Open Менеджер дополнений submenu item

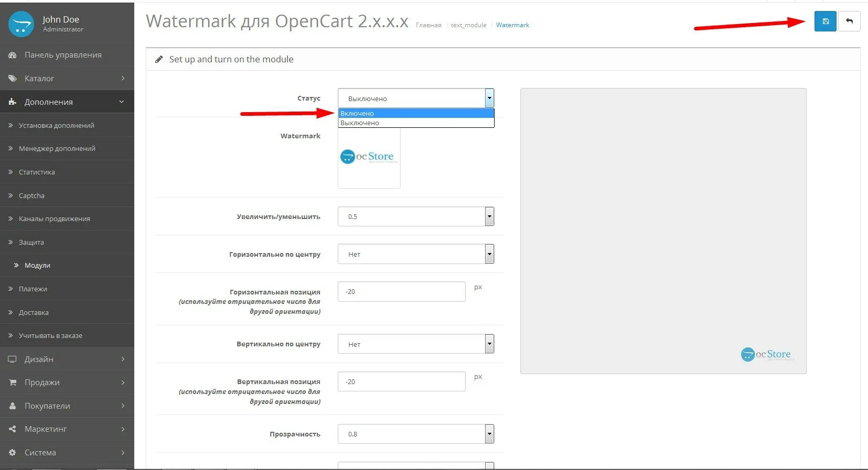click(x=67, y=149)
